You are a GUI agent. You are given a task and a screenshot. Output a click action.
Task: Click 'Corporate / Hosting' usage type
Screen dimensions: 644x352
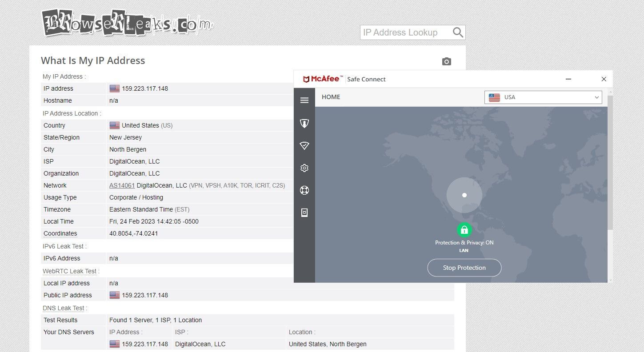[136, 197]
